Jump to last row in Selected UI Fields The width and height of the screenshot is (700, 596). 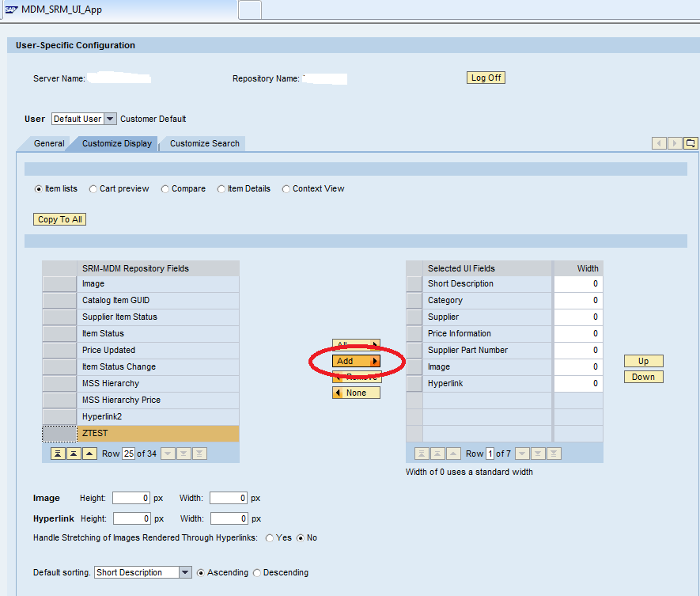tap(554, 454)
